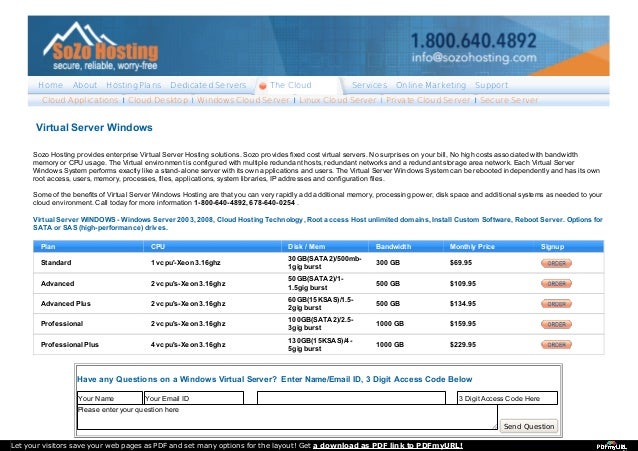
Task: Open the Home menu item
Action: click(x=50, y=85)
